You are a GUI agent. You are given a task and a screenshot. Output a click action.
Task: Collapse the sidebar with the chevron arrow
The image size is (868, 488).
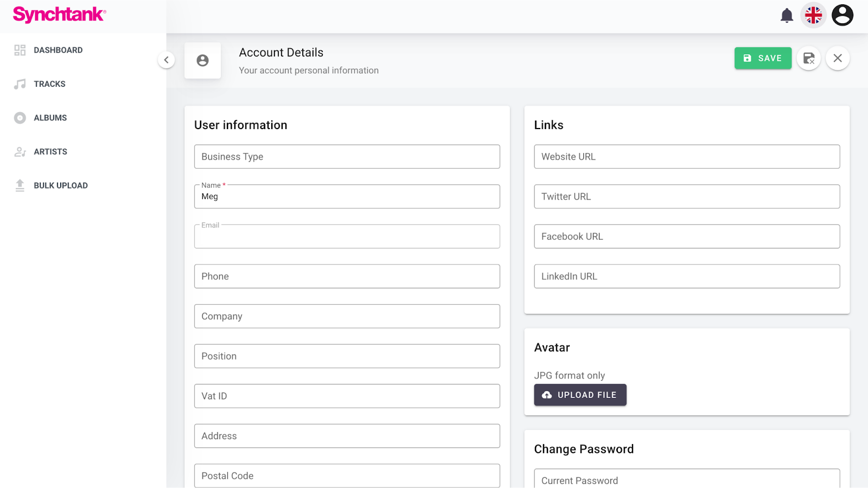(167, 60)
